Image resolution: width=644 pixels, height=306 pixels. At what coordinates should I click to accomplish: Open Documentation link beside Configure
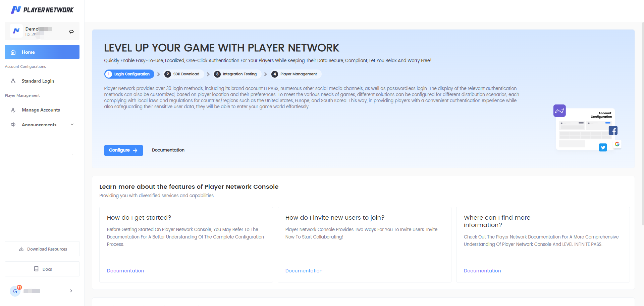pos(168,150)
